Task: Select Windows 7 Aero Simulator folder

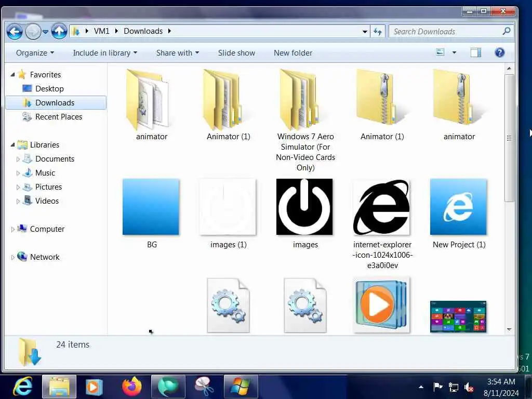Action: click(305, 121)
